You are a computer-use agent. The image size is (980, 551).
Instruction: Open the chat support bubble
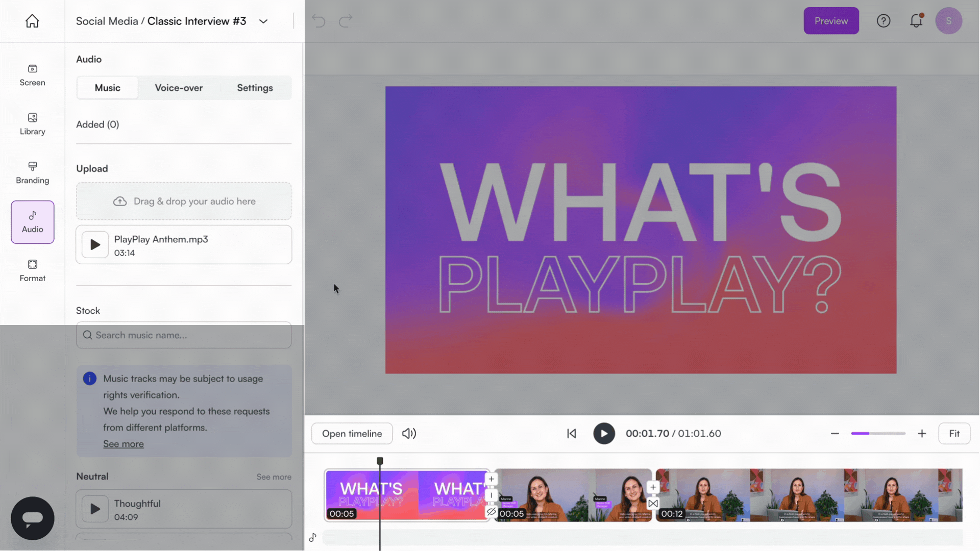tap(33, 518)
